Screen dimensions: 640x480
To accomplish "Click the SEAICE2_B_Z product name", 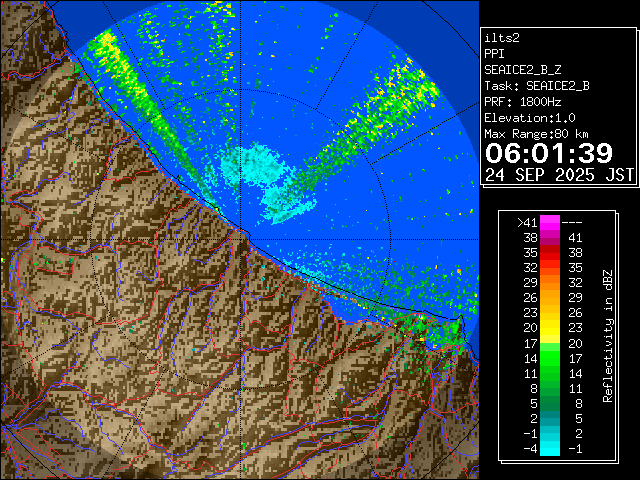I will 525,70.
